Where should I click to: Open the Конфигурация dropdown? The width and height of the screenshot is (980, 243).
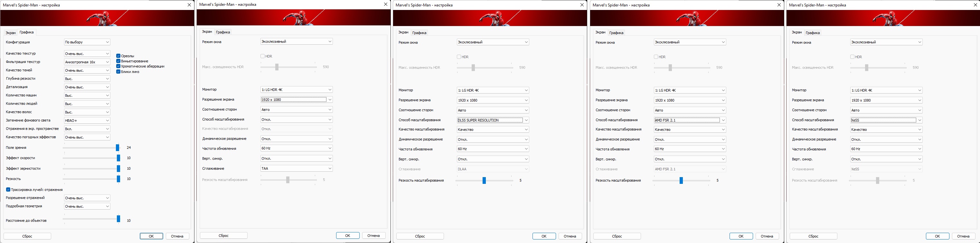tap(87, 42)
